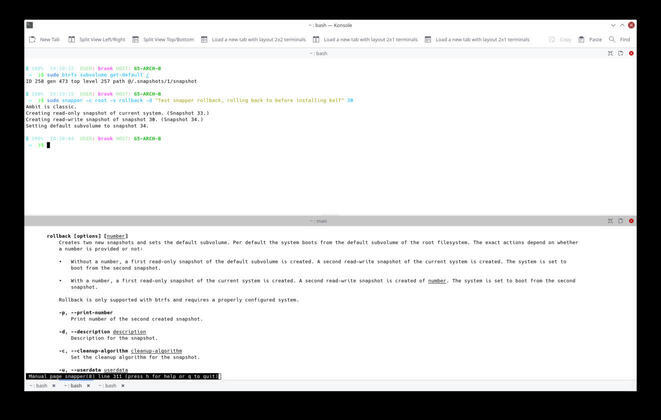Viewport: 661px width, 420px height.
Task: Click 'Rollback is only supported with btrfs' sentence
Action: coord(179,300)
